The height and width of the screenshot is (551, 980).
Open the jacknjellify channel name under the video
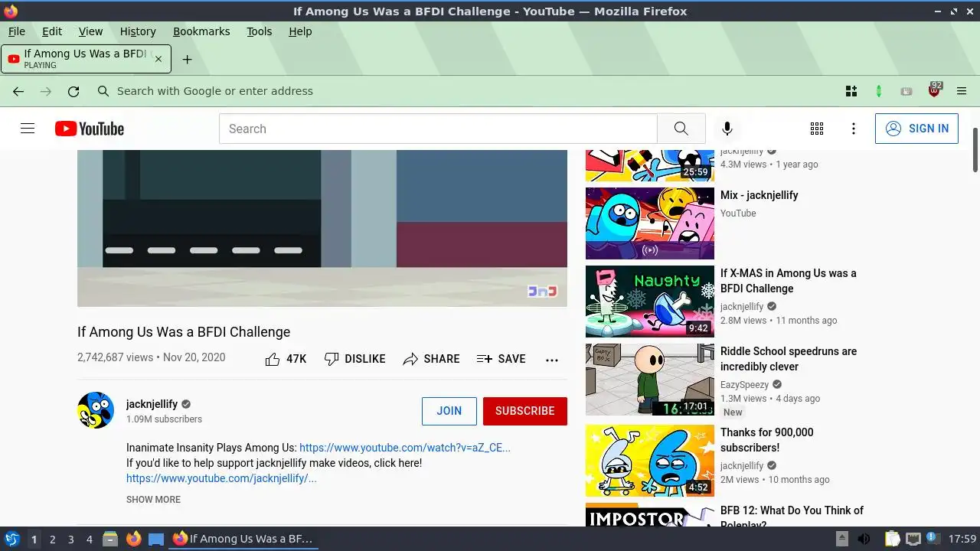click(x=152, y=404)
